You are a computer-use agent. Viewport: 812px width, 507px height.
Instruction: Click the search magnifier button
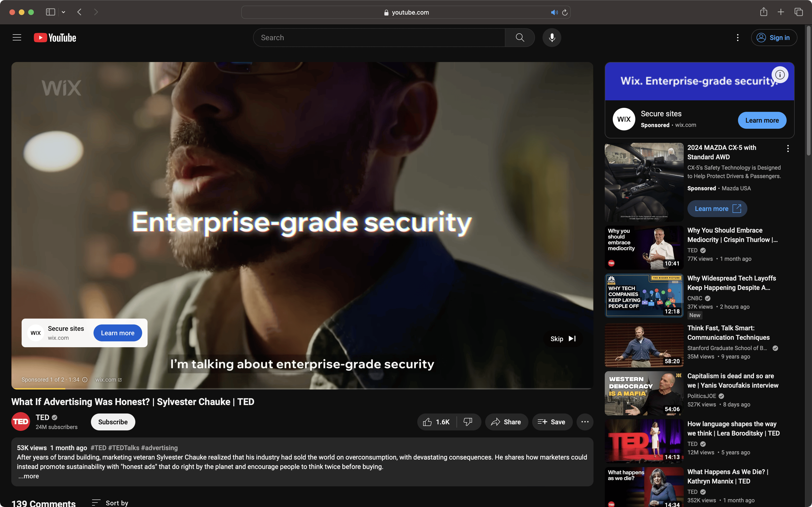pos(520,38)
